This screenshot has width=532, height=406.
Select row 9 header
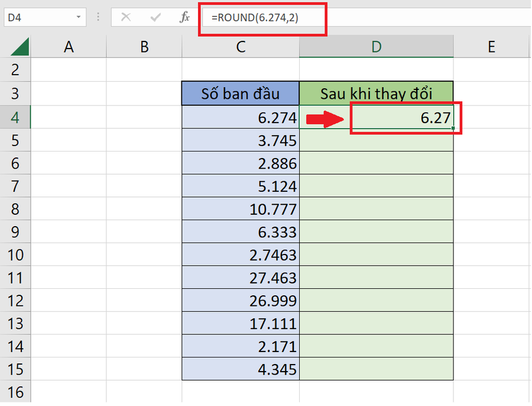tap(15, 232)
